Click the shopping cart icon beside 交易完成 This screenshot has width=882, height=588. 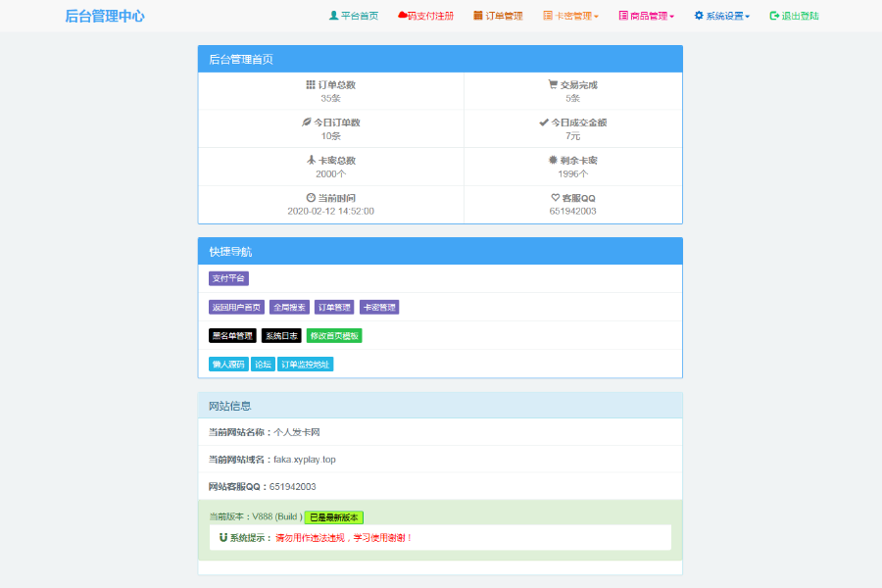pos(553,82)
